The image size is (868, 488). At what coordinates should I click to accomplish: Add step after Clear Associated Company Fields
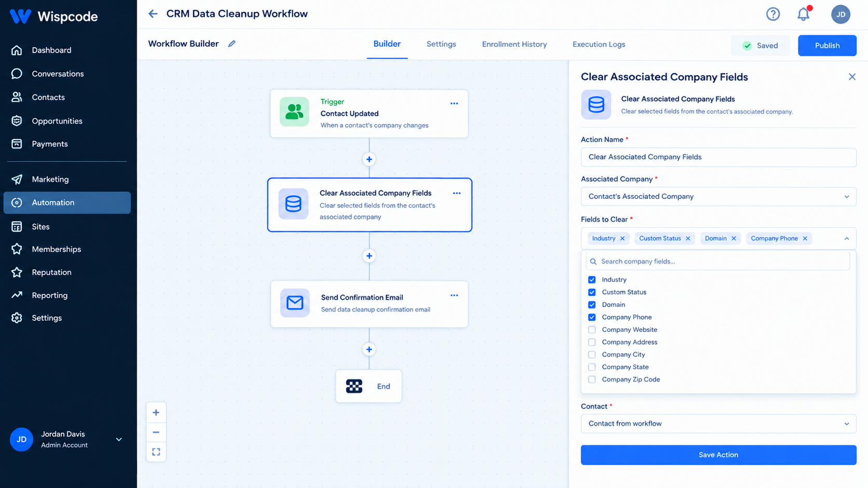click(369, 256)
